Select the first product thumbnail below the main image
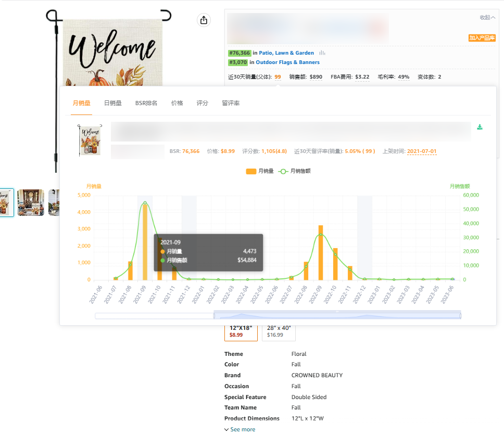 point(7,203)
